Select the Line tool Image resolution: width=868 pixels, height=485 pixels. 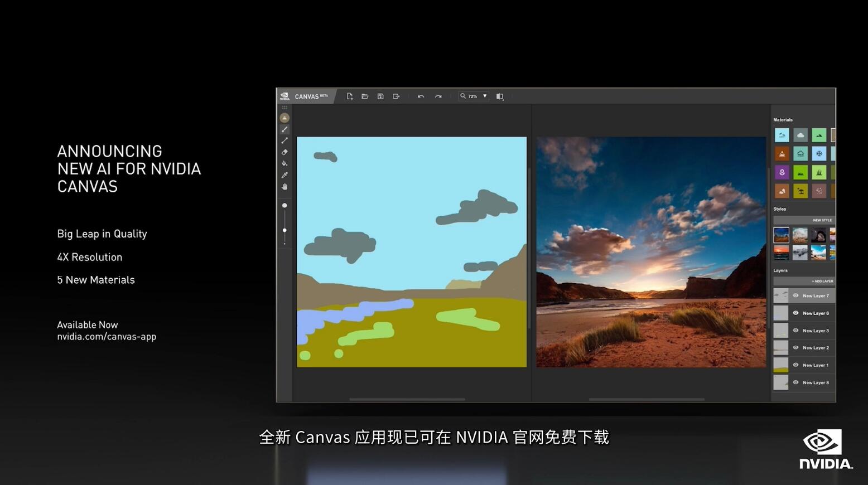coord(284,140)
